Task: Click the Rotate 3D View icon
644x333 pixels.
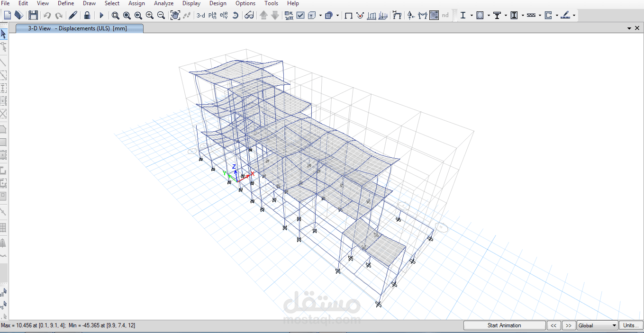Action: 235,15
